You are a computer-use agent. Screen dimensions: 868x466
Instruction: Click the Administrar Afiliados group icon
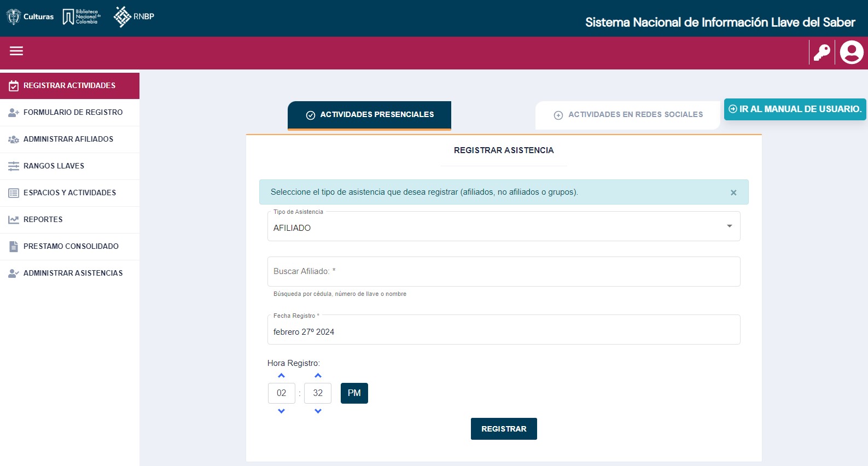coord(14,139)
